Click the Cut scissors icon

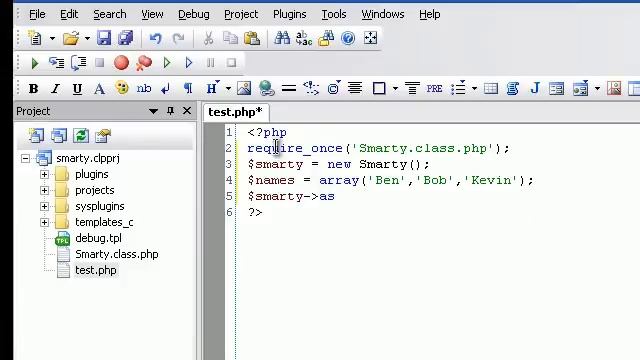tap(208, 38)
